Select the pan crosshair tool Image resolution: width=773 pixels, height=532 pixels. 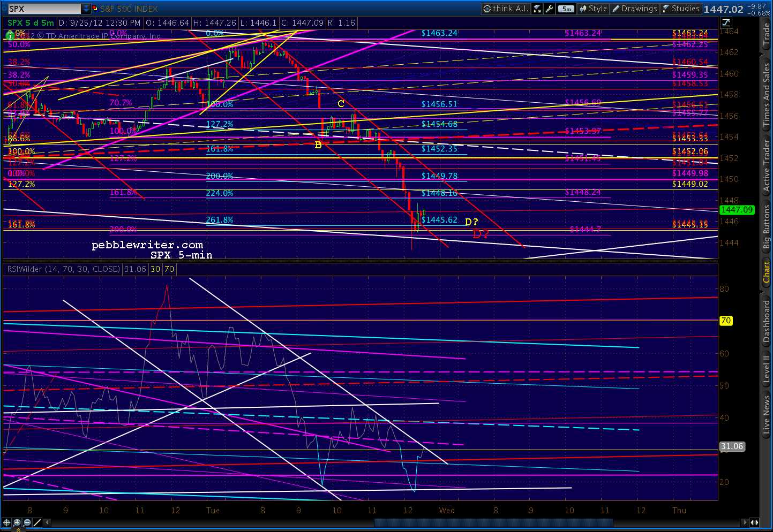click(7, 522)
